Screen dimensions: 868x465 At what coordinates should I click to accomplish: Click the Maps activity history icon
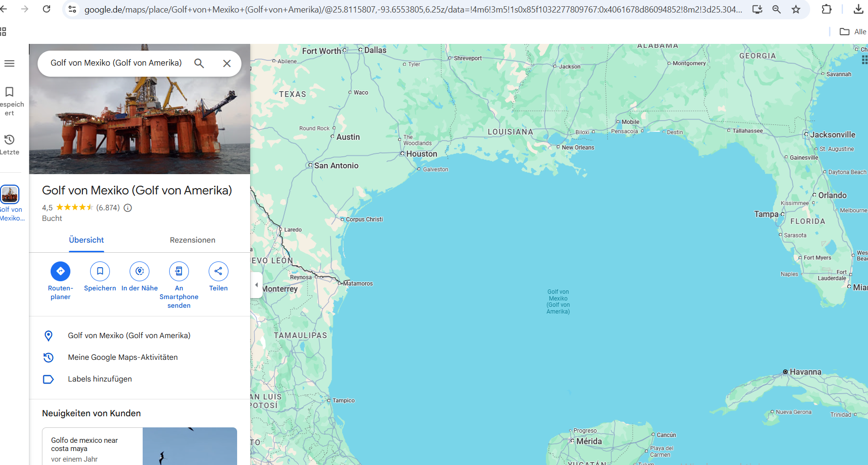pyautogui.click(x=48, y=357)
